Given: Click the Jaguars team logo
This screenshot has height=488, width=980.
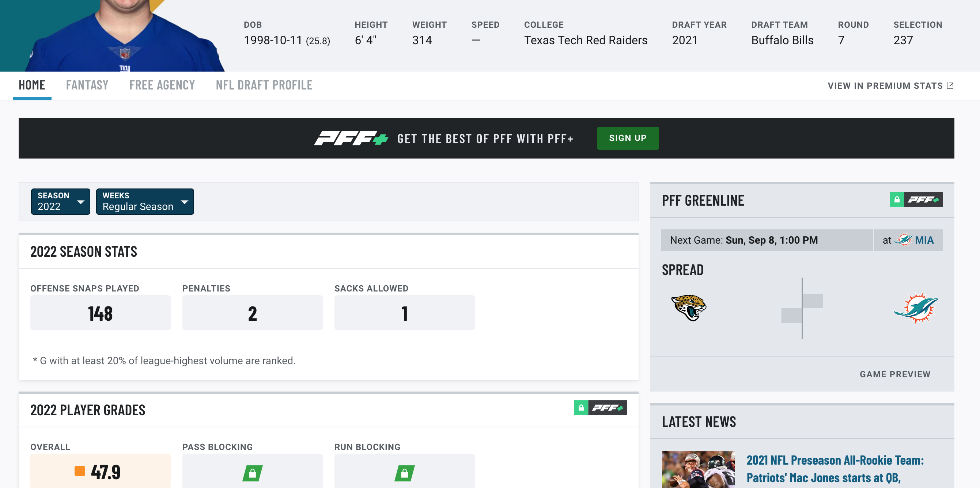Looking at the screenshot, I should coord(689,308).
